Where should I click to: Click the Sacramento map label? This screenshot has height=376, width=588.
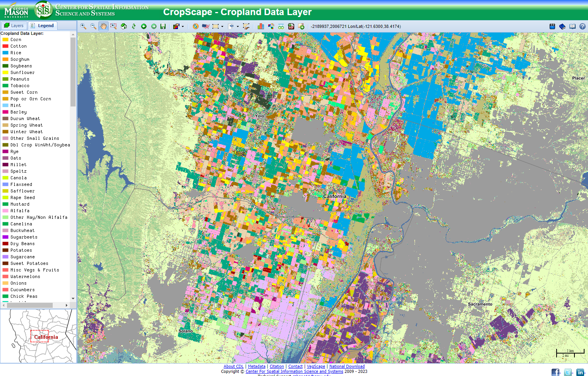480,304
